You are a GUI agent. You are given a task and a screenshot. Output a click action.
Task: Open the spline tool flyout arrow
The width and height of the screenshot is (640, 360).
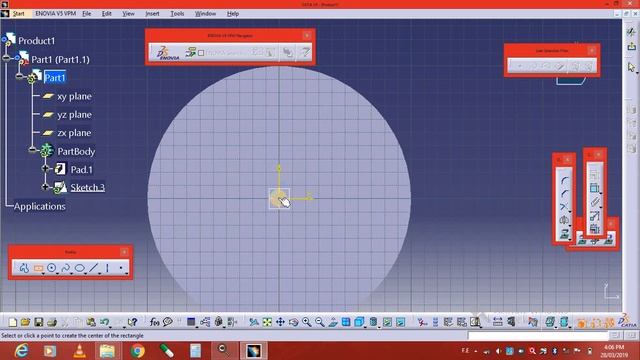click(x=71, y=273)
